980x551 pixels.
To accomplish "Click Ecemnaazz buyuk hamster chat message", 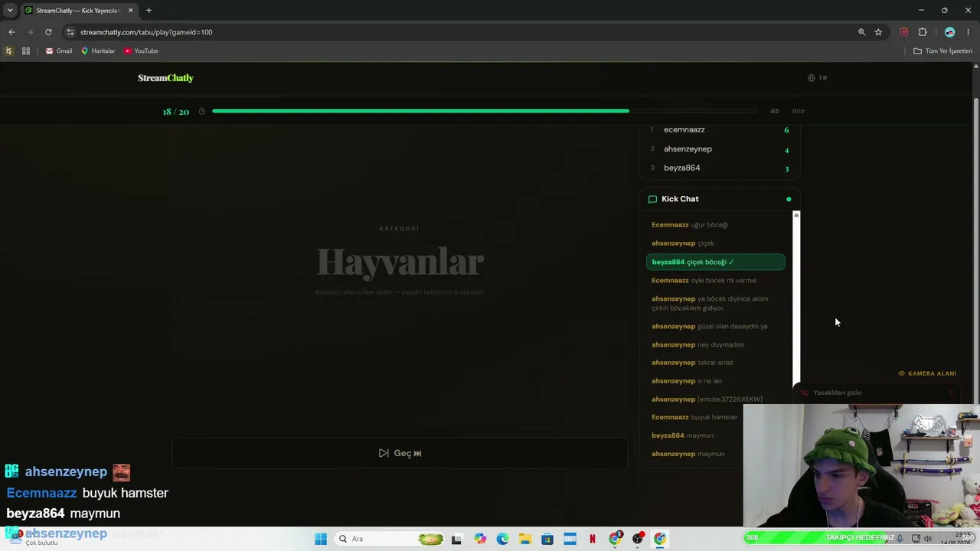I will [694, 417].
